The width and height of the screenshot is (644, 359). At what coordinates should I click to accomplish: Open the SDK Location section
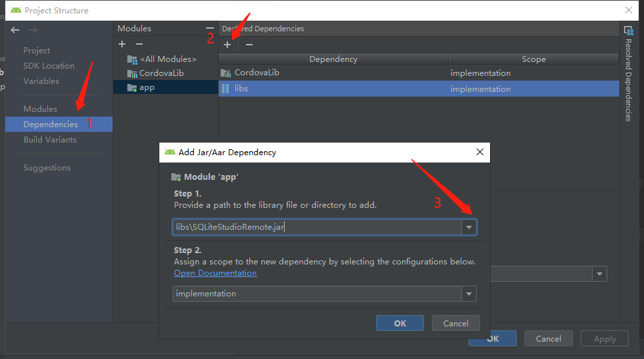tap(49, 66)
